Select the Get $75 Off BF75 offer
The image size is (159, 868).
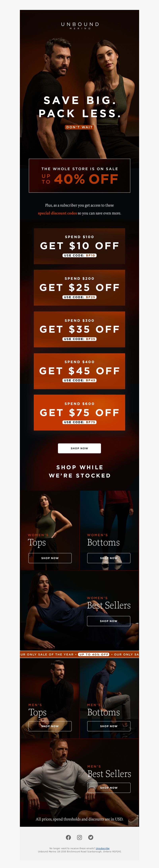coord(79,412)
